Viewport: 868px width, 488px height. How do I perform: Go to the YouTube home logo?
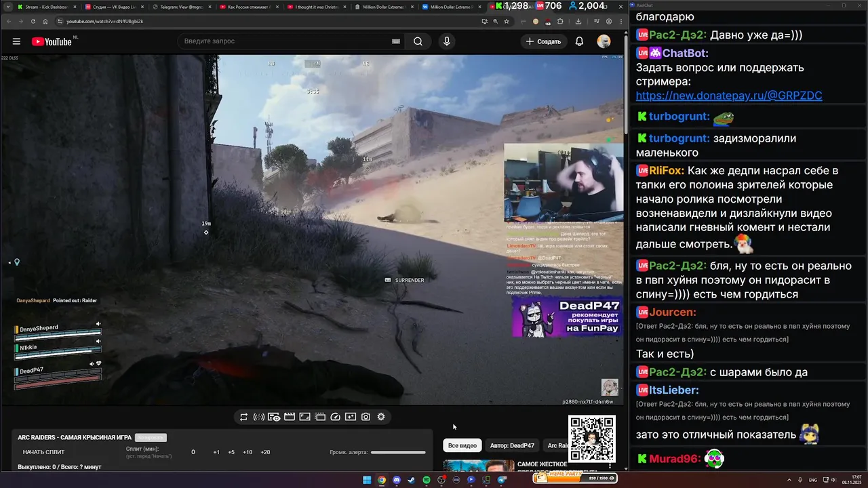(x=52, y=41)
